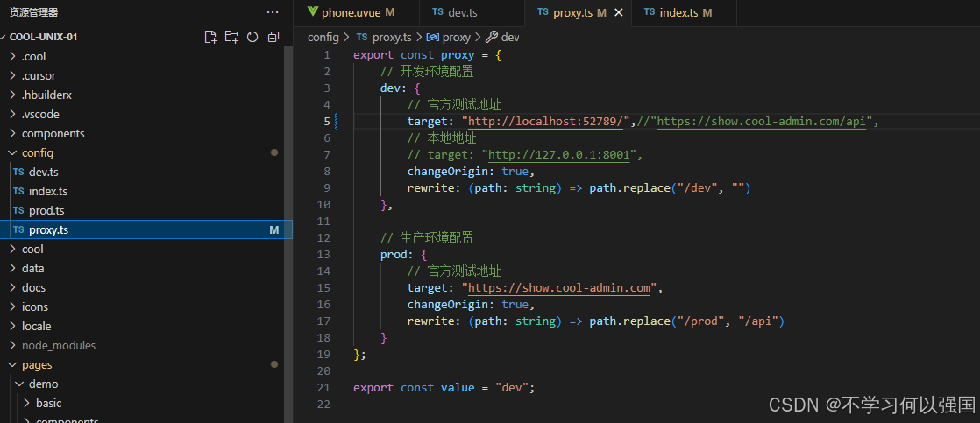
Task: Click the proxy symbol breadcrumb
Action: (x=448, y=38)
